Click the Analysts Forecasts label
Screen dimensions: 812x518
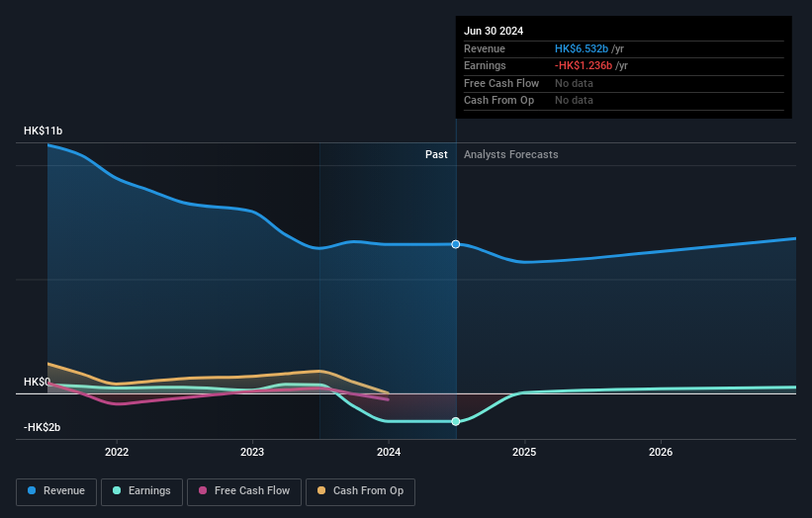click(511, 155)
